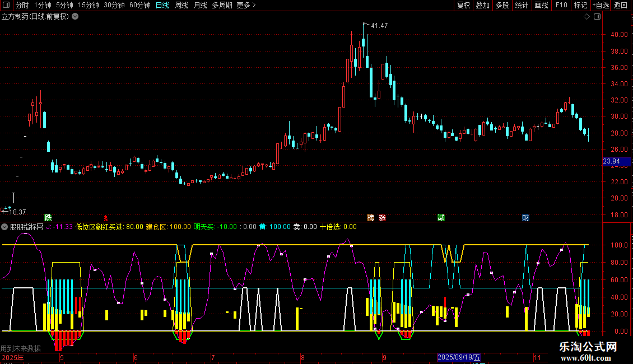
Task: Click month 11 on the time axis
Action: click(x=537, y=357)
